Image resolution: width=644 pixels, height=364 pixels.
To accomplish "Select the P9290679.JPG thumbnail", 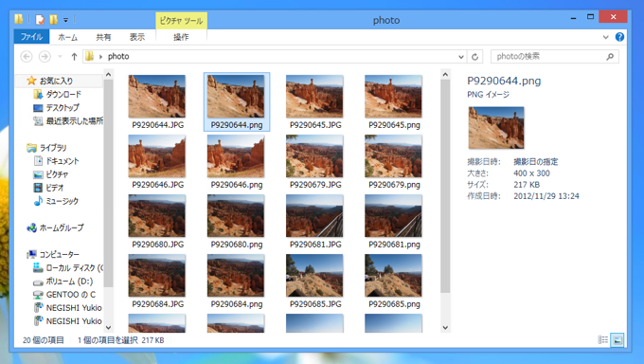I will point(314,156).
